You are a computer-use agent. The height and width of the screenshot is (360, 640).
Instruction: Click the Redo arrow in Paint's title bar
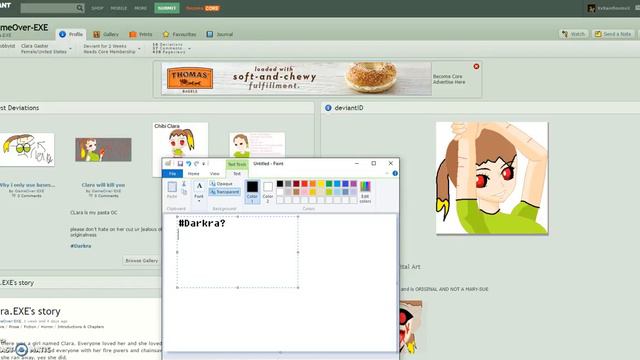pyautogui.click(x=196, y=164)
